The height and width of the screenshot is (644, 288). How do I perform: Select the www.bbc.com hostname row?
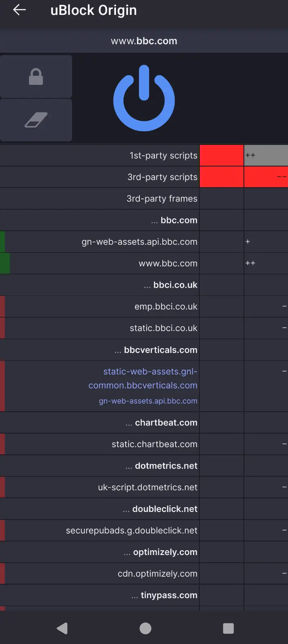(99, 263)
